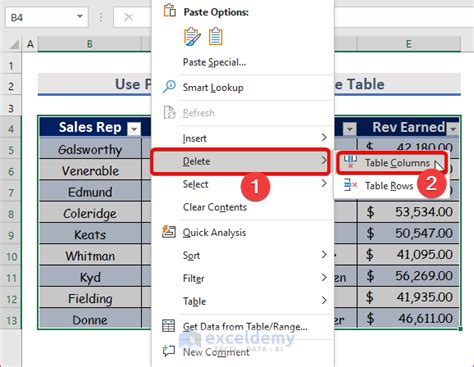Click the Whitman cell

point(90,256)
